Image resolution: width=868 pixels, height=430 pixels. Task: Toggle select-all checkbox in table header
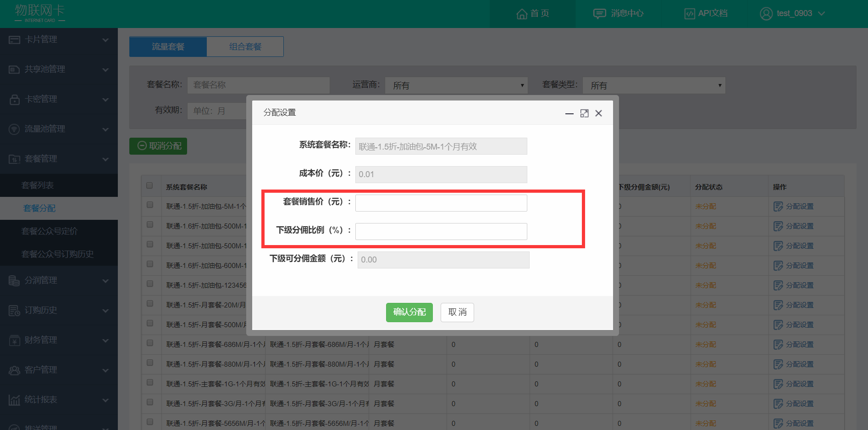pos(149,185)
